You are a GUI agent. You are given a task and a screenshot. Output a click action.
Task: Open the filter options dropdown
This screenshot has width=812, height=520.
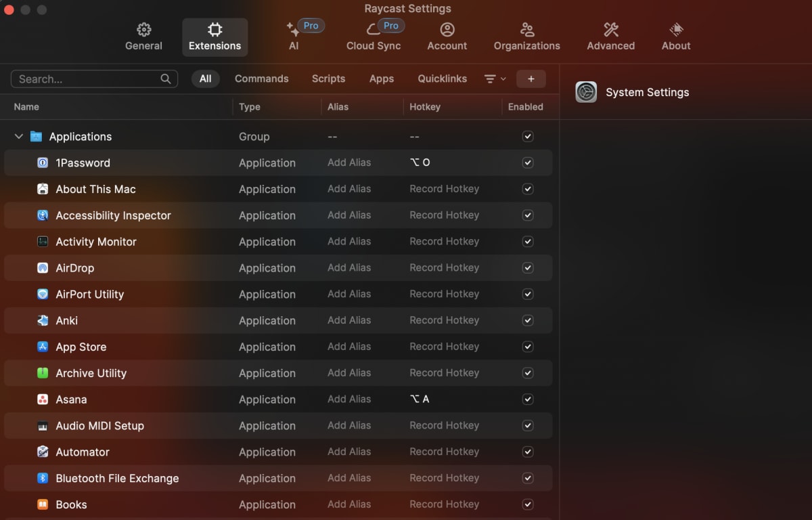pyautogui.click(x=495, y=79)
